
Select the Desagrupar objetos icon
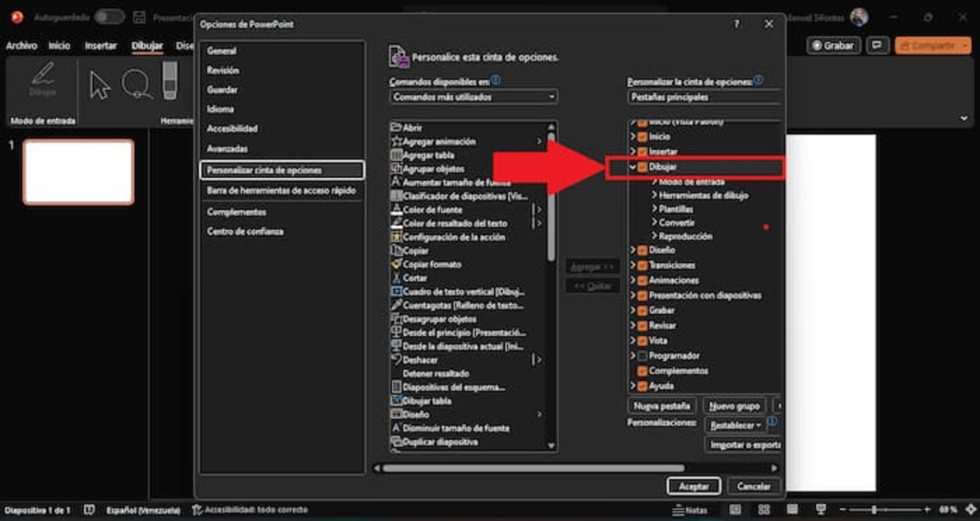pyautogui.click(x=396, y=319)
